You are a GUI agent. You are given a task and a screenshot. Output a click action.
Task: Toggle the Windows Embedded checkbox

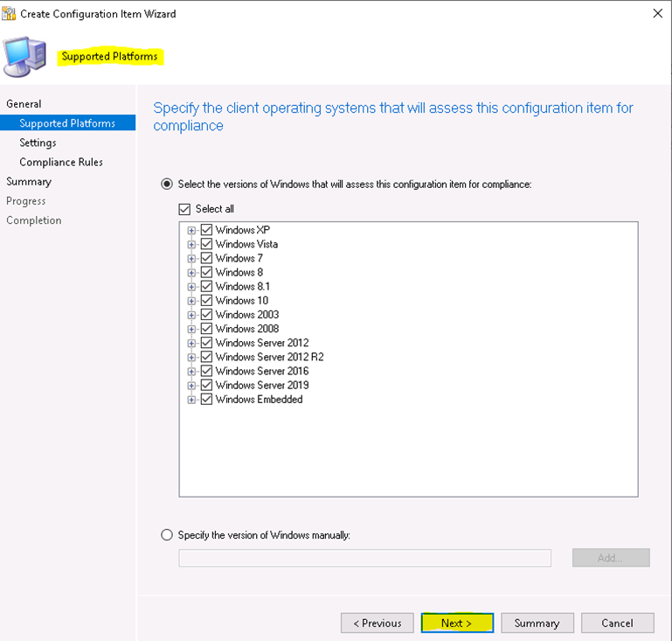[206, 400]
